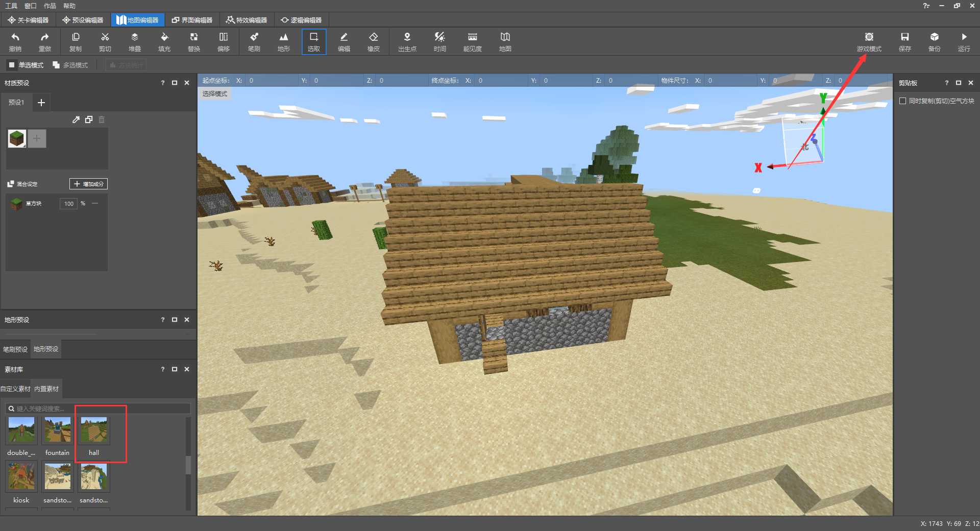This screenshot has height=531, width=980.
Task: Click the pencil edit icon in material preset
Action: pyautogui.click(x=76, y=119)
